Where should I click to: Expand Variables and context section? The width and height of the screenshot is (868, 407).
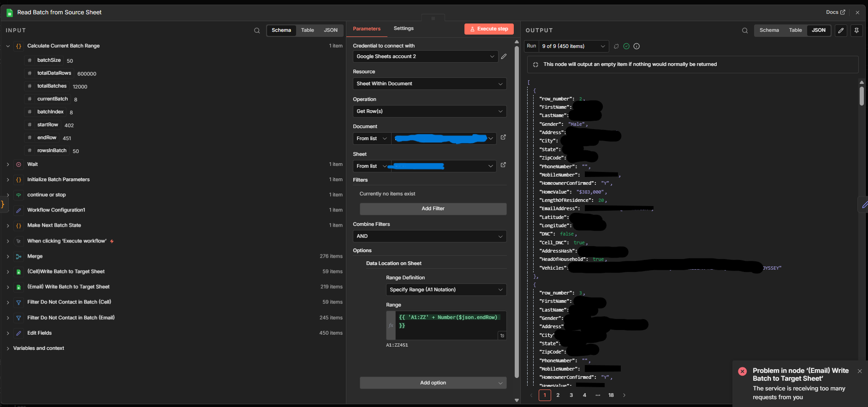(x=8, y=348)
